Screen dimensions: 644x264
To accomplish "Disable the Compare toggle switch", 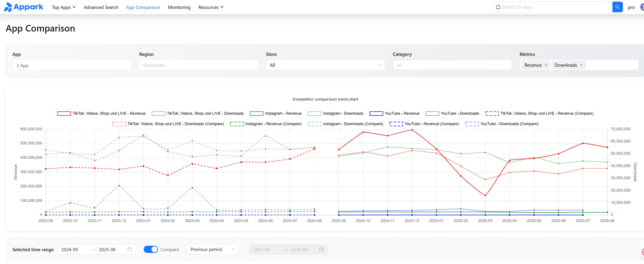I will [x=150, y=249].
